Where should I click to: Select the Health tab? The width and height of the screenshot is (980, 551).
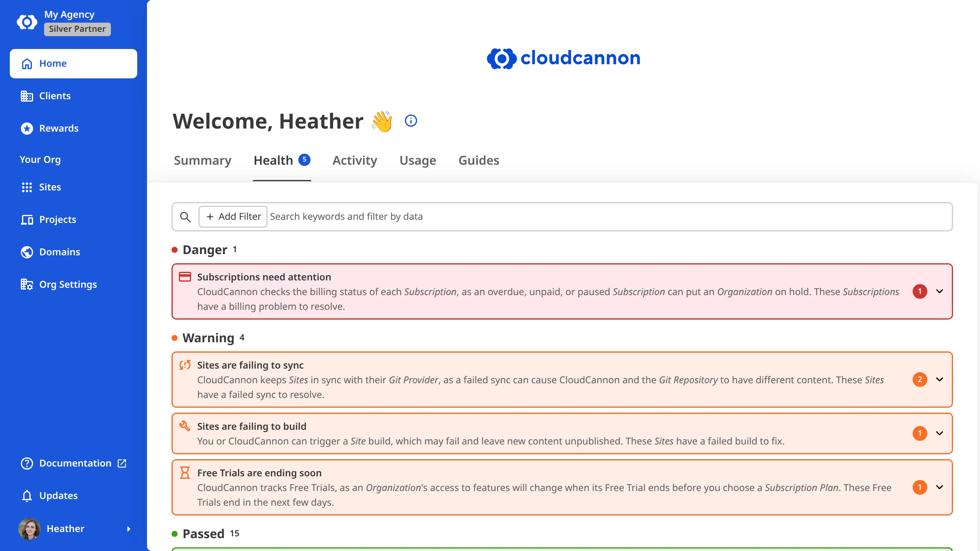coord(282,160)
